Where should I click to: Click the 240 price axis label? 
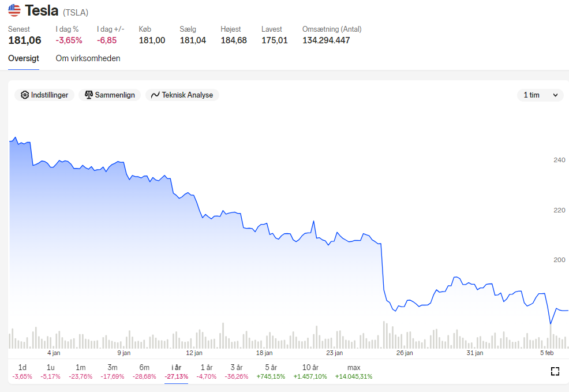559,160
